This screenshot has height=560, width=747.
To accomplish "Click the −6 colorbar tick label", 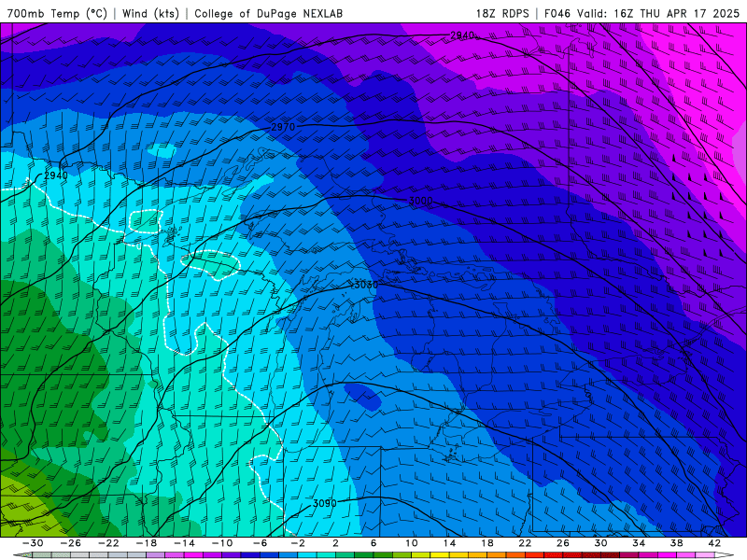I will tap(260, 543).
